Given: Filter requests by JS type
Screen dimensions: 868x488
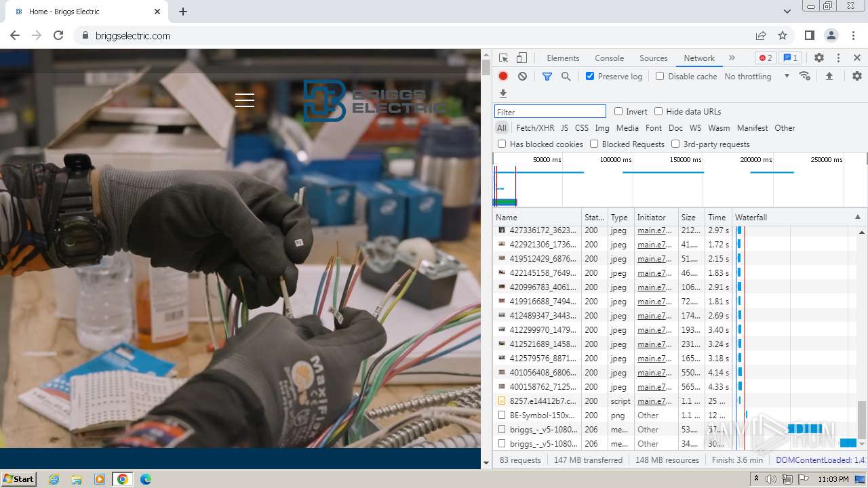Looking at the screenshot, I should coord(564,128).
